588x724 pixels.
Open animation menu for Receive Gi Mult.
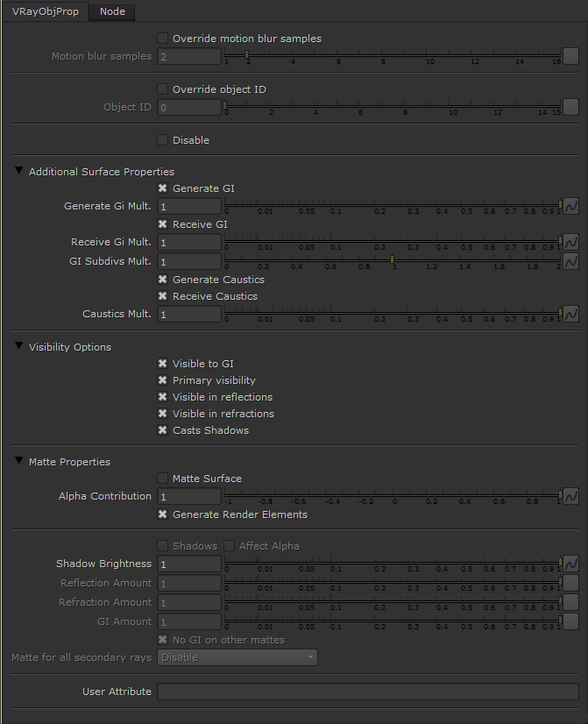point(571,242)
